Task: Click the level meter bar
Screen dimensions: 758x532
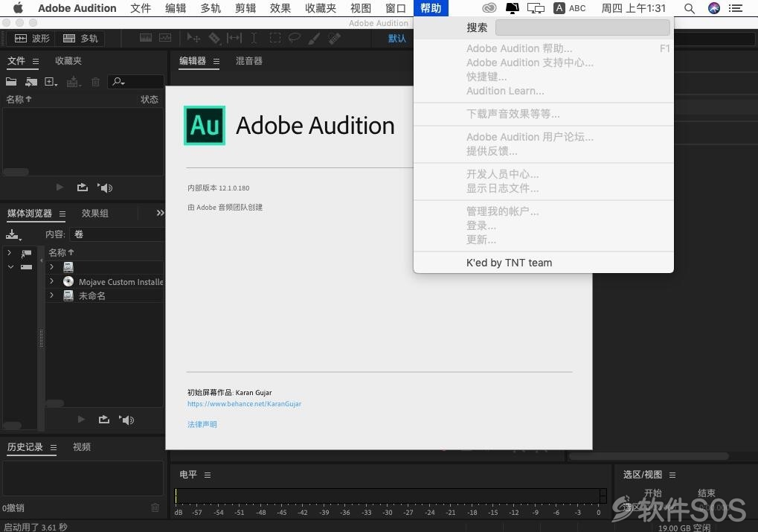Action: tap(391, 496)
